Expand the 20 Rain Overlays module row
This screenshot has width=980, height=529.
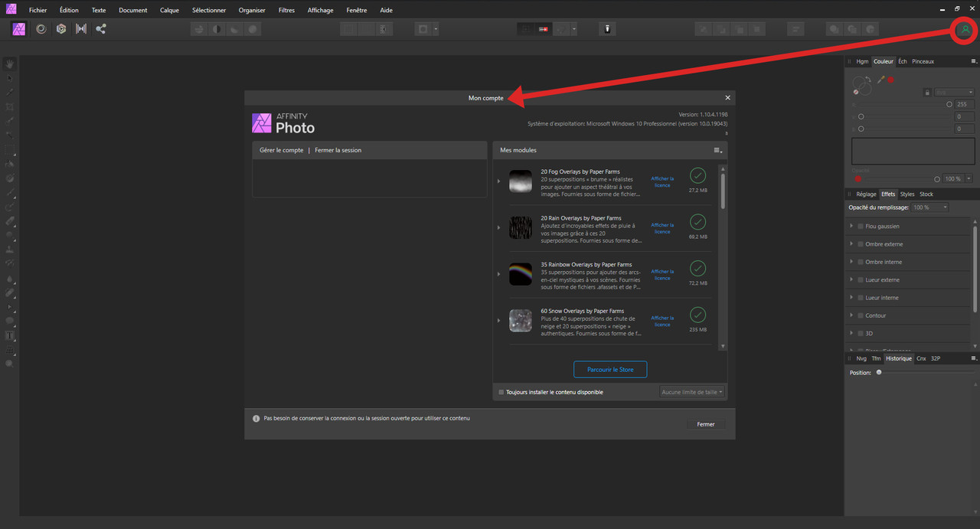(498, 228)
